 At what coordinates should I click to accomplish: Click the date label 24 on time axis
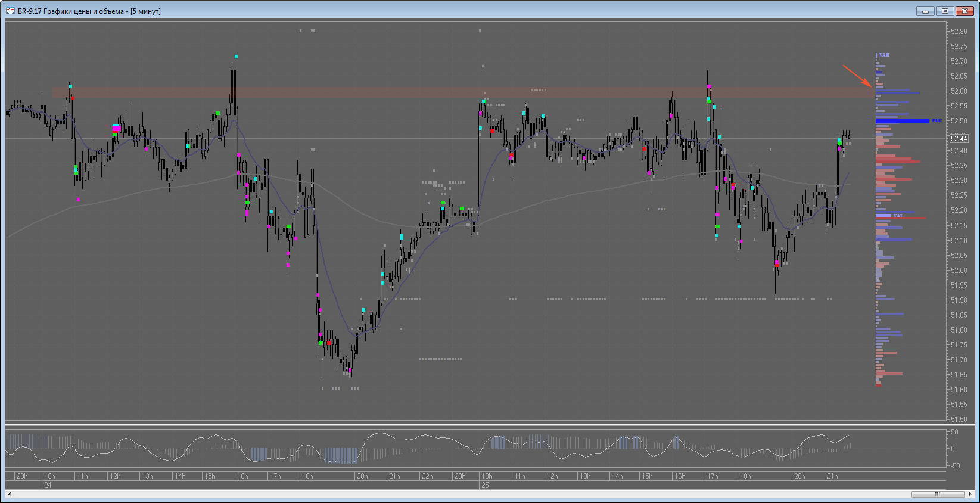click(48, 485)
